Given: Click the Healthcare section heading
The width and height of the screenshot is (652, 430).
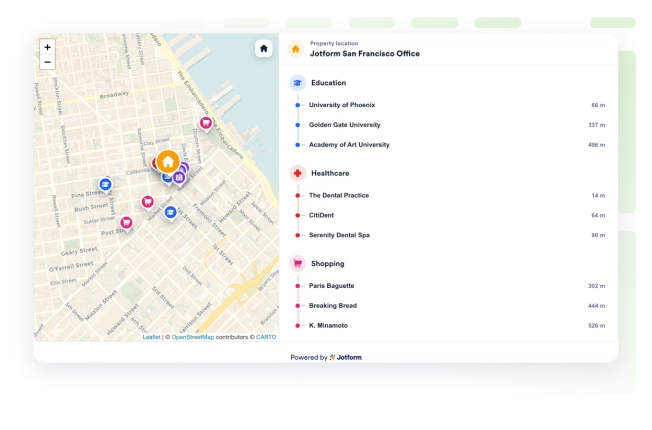Looking at the screenshot, I should (330, 173).
